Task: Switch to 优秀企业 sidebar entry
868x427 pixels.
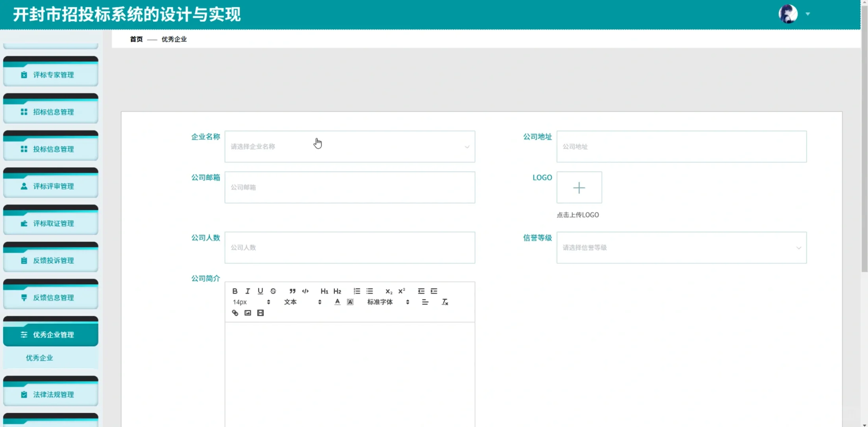Action: click(39, 358)
